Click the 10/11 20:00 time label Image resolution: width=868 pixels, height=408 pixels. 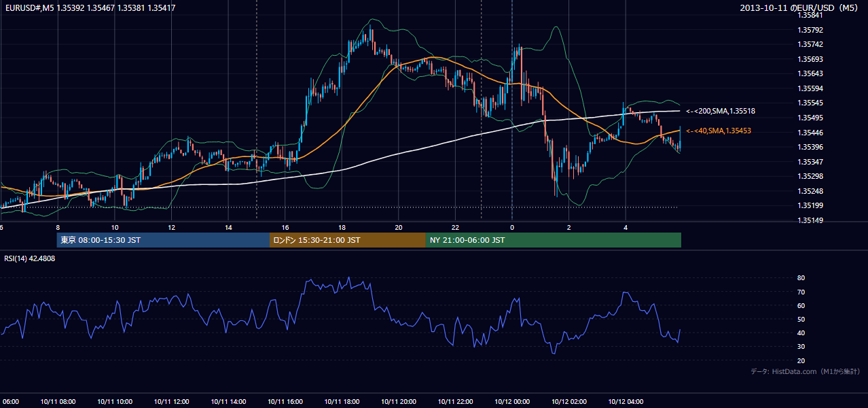[x=398, y=402]
